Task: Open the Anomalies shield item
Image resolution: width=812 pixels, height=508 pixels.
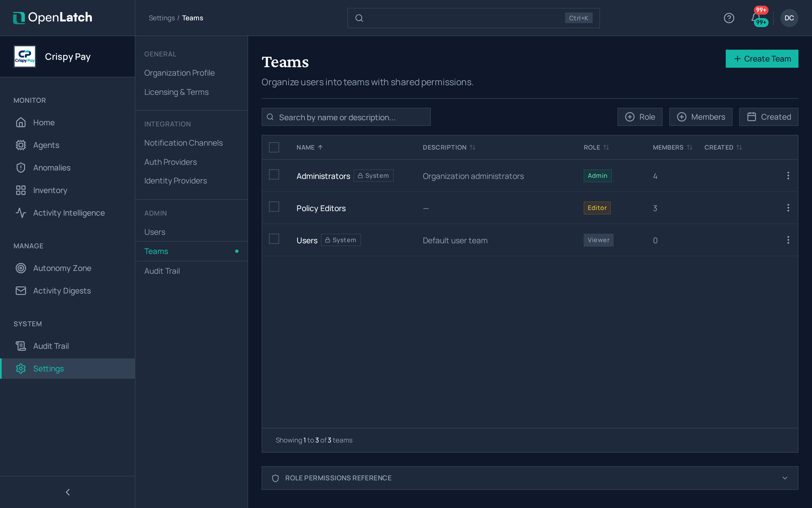Action: tap(68, 168)
